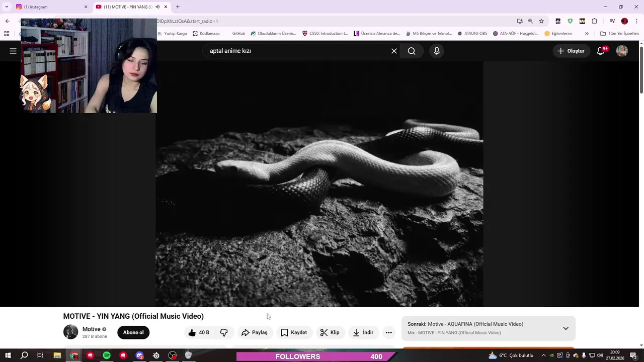The height and width of the screenshot is (362, 644).
Task: Open a new browser tab
Action: tap(178, 7)
